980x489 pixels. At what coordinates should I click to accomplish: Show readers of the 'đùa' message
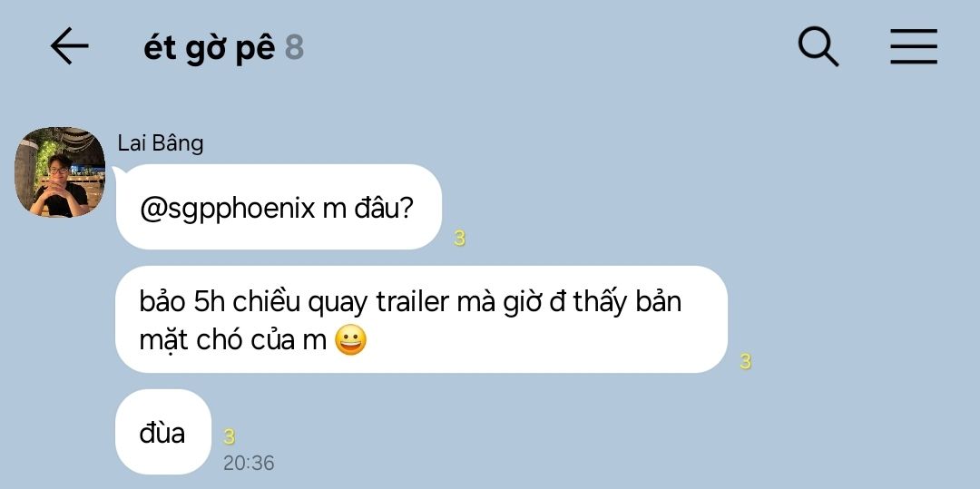coord(230,436)
